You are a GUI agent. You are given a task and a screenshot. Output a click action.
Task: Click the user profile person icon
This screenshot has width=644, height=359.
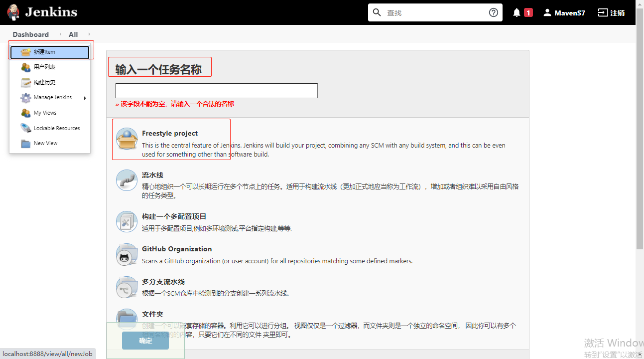click(547, 12)
